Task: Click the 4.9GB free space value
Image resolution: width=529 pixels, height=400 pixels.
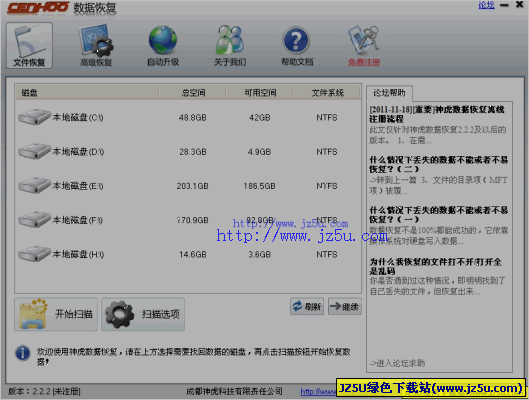Action: [259, 152]
